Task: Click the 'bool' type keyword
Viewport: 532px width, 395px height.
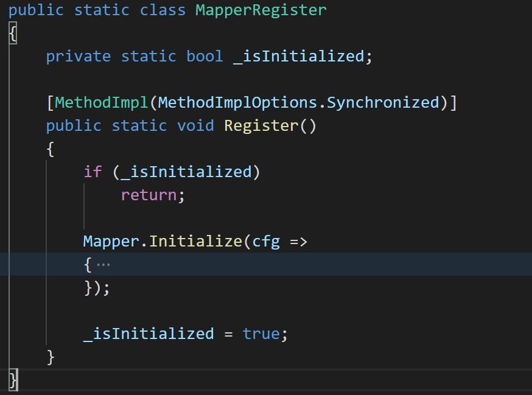Action: tap(205, 57)
